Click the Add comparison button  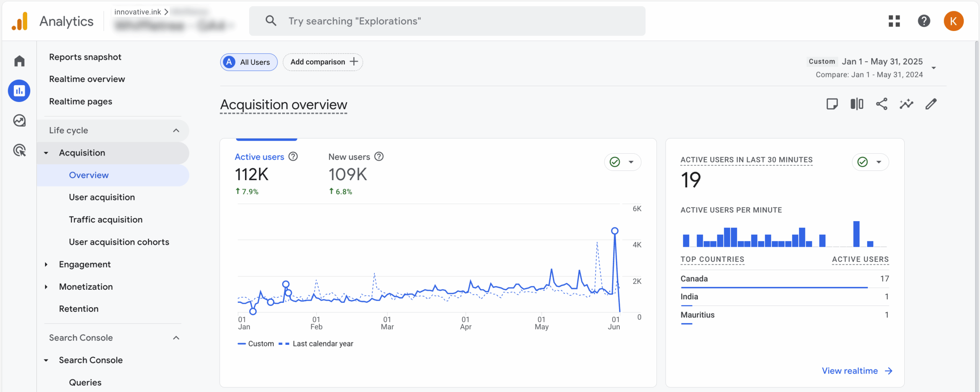point(323,62)
